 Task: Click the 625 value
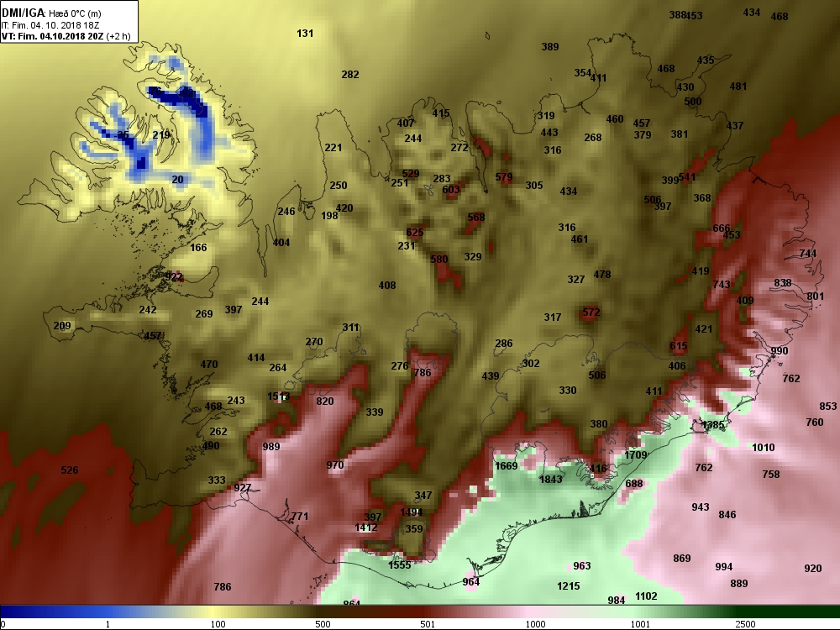(x=415, y=232)
